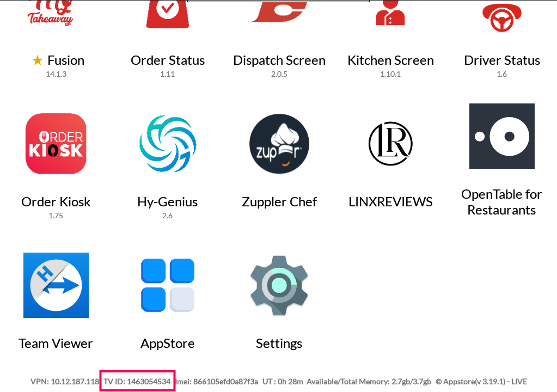Click the Imei 866105efd0a87f3a text

coord(217,382)
